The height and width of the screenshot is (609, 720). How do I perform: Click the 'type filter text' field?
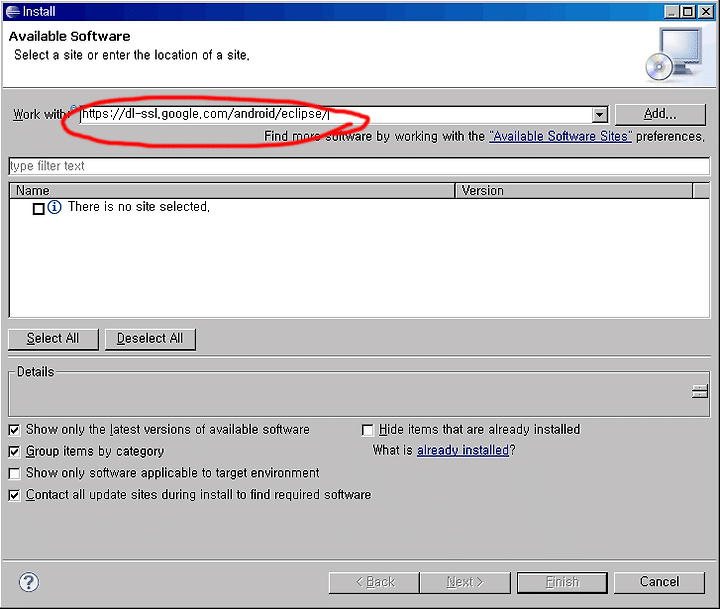tap(359, 166)
